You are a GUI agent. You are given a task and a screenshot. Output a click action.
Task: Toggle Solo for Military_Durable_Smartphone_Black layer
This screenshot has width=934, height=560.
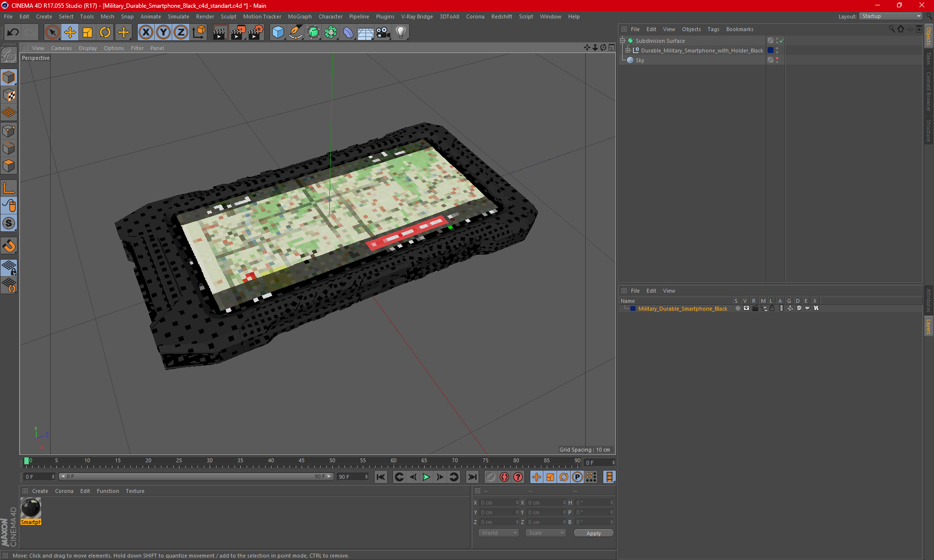[x=737, y=308]
